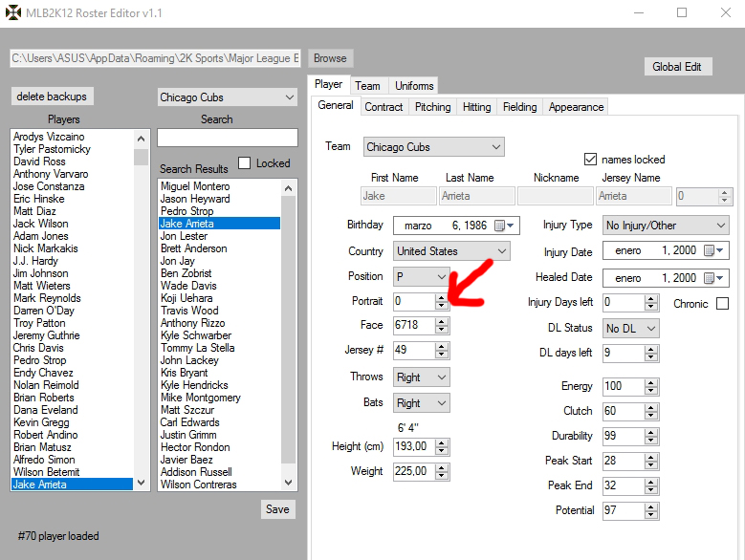Screen dimensions: 745x560
Task: Click the Injury Days left stepper arrows
Action: tap(651, 302)
